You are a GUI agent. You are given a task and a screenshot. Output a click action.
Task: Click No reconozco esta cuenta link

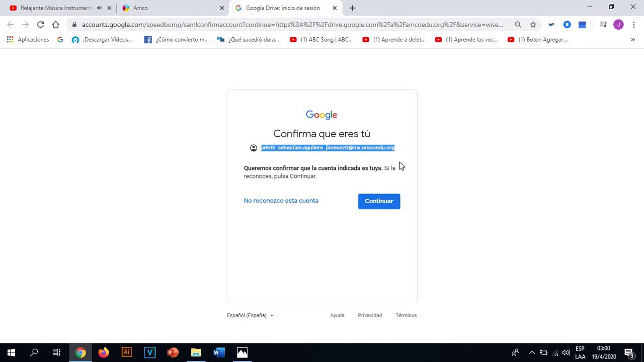coord(281,201)
